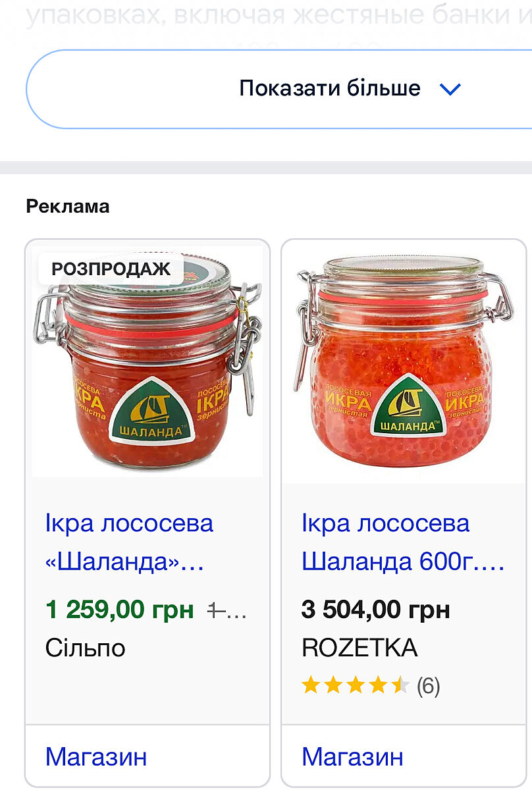Click the Шаланда logo on right jar

click(x=408, y=405)
